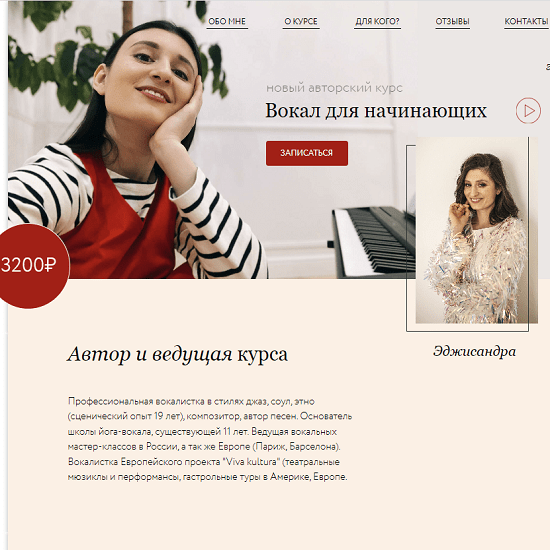
Task: Open the ОБО МНЕ menu section
Action: (x=227, y=22)
